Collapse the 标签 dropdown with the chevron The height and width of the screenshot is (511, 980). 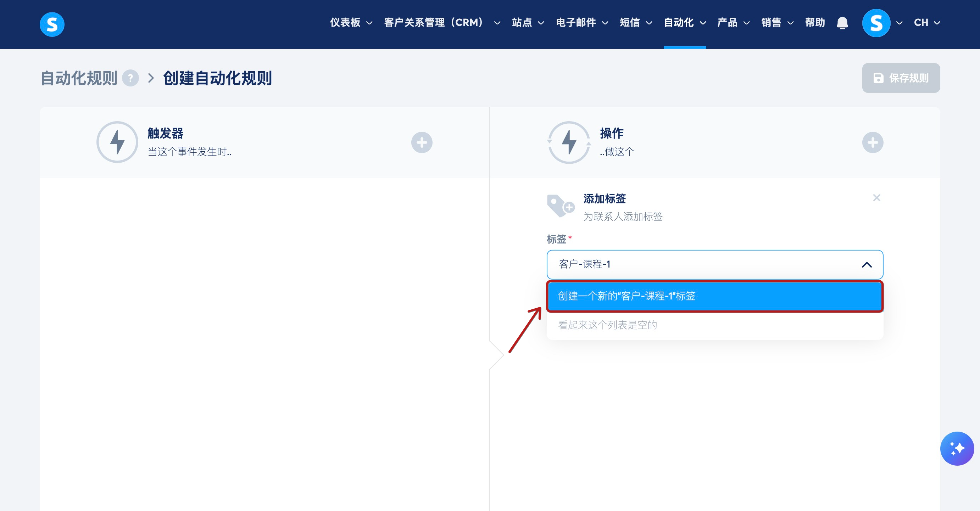[x=867, y=265]
